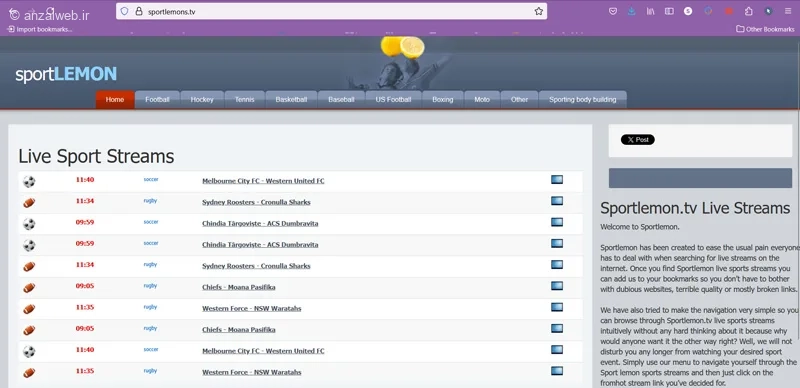Click rugby ball icon in upper Chiefs row

[x=29, y=287]
